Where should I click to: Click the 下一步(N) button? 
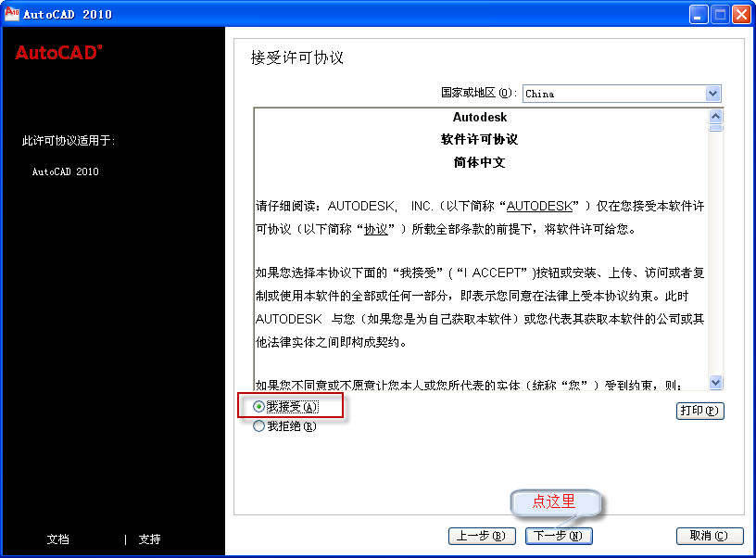[559, 536]
